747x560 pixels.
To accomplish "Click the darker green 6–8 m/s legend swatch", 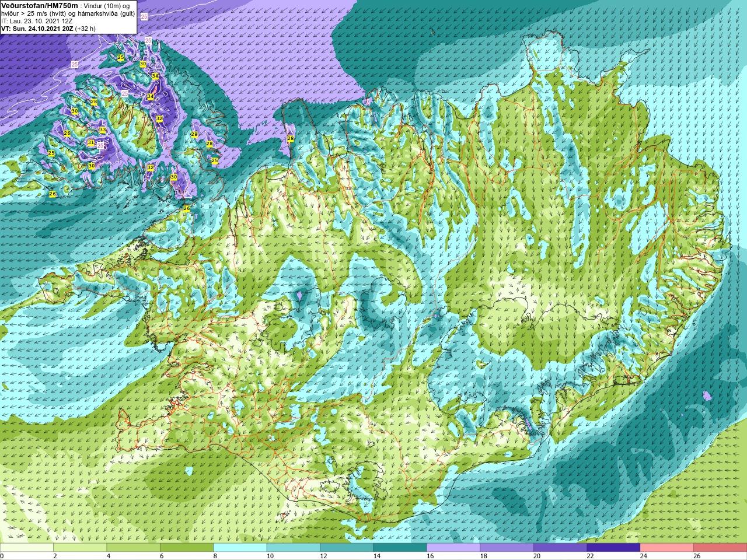I will tap(187, 548).
